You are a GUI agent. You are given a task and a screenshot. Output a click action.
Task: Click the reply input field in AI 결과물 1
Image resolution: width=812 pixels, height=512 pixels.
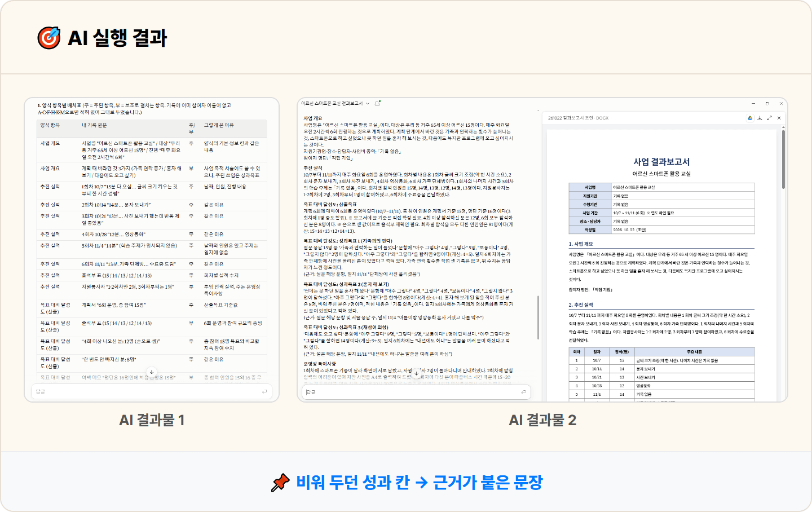pyautogui.click(x=152, y=391)
